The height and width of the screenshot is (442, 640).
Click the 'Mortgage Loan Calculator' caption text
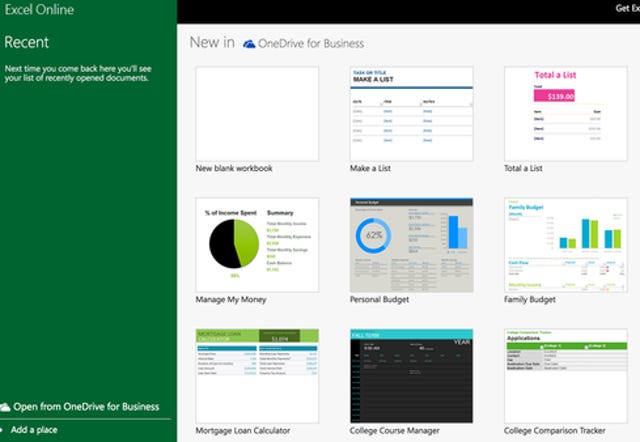[243, 431]
